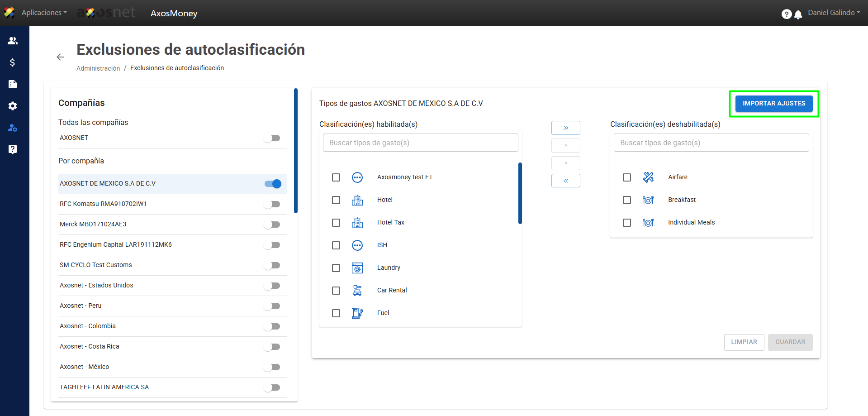
Task: Check the Hotel expense type checkbox
Action: pos(336,200)
